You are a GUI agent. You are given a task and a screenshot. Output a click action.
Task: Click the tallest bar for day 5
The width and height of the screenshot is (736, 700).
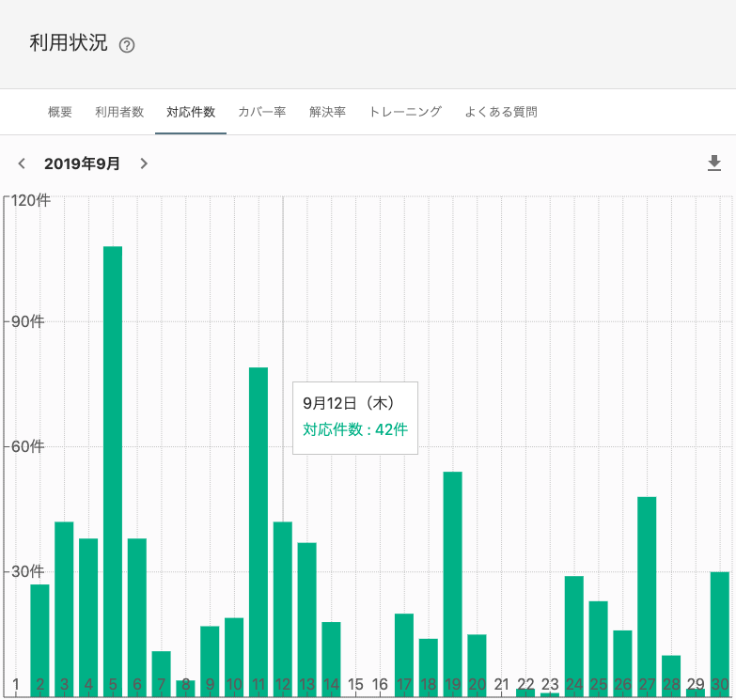[x=113, y=470]
